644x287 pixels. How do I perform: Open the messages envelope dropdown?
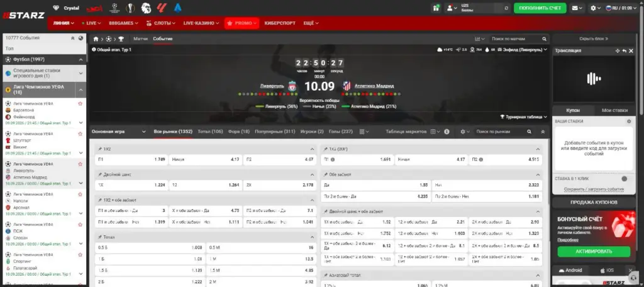click(577, 8)
